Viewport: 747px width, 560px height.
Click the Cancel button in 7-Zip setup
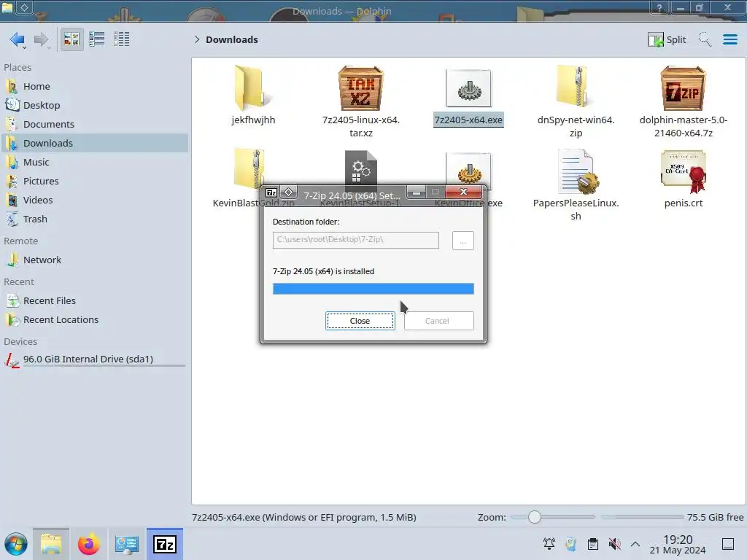click(x=438, y=321)
